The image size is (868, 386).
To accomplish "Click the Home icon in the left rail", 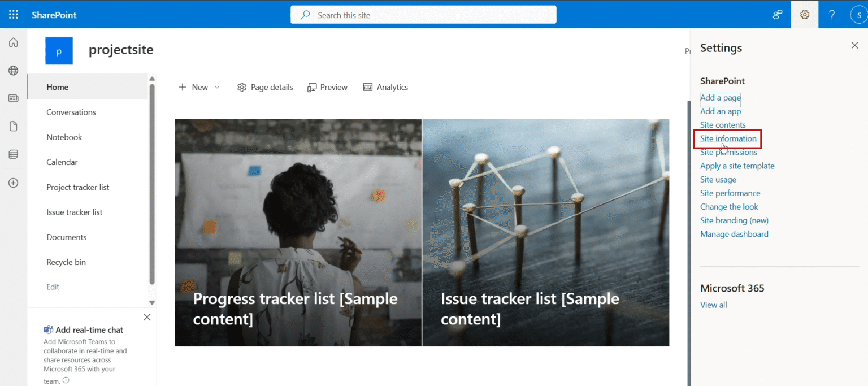I will tap(13, 42).
